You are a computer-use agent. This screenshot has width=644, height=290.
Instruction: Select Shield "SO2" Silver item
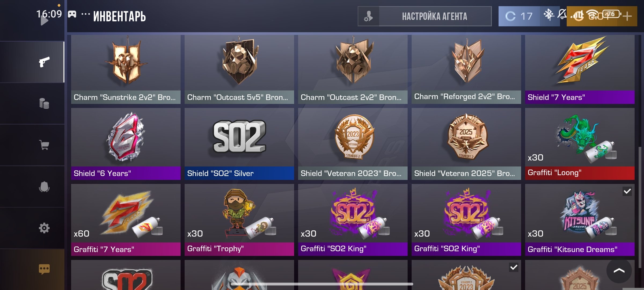pyautogui.click(x=239, y=144)
